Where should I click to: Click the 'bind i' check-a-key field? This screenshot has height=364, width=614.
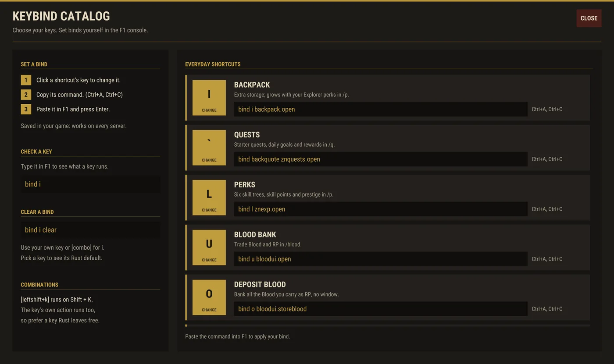[x=90, y=184]
